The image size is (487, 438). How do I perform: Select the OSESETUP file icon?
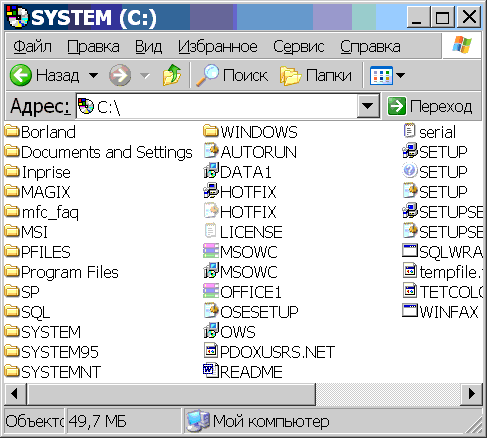tap(211, 310)
